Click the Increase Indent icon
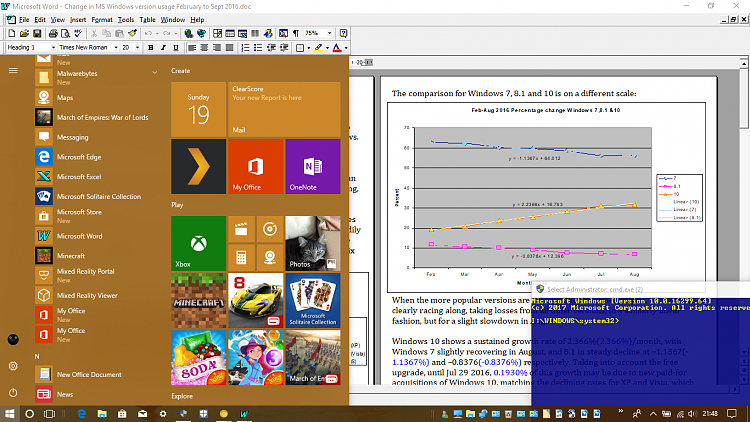The image size is (750, 422). [x=284, y=47]
